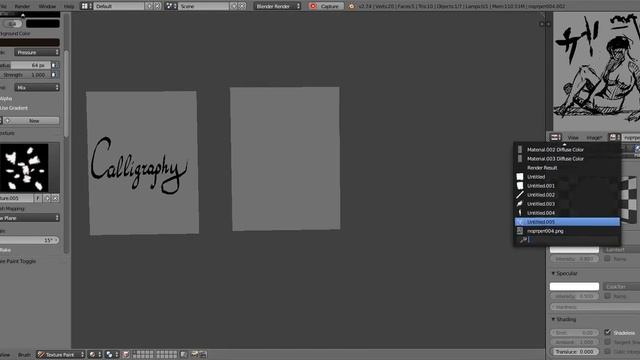This screenshot has height=360, width=640.
Task: Open the UV editor type selector icon
Action: (556, 138)
